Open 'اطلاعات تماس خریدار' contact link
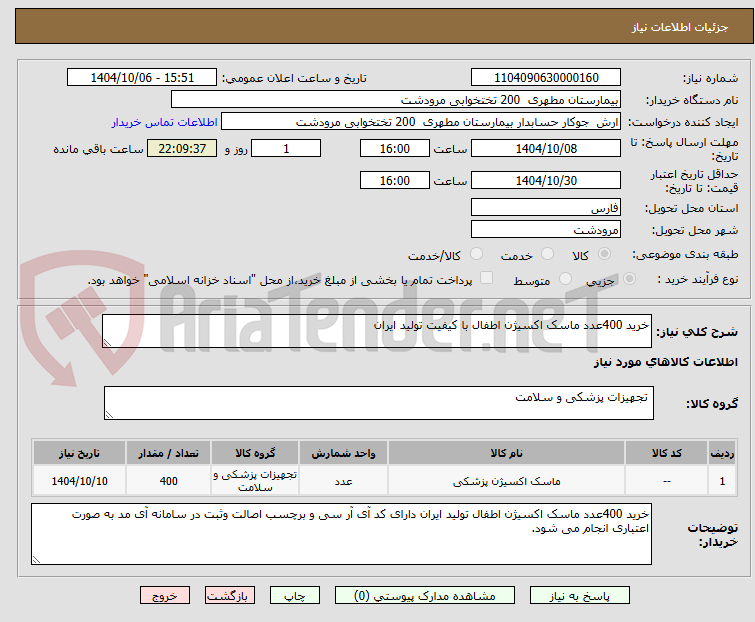 165,122
